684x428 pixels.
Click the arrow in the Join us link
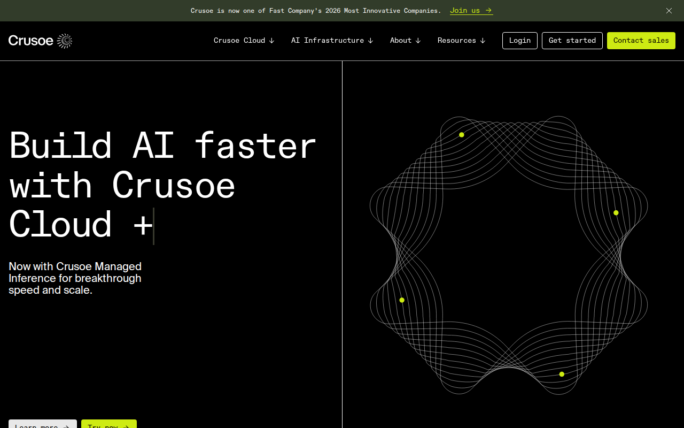[x=488, y=10]
